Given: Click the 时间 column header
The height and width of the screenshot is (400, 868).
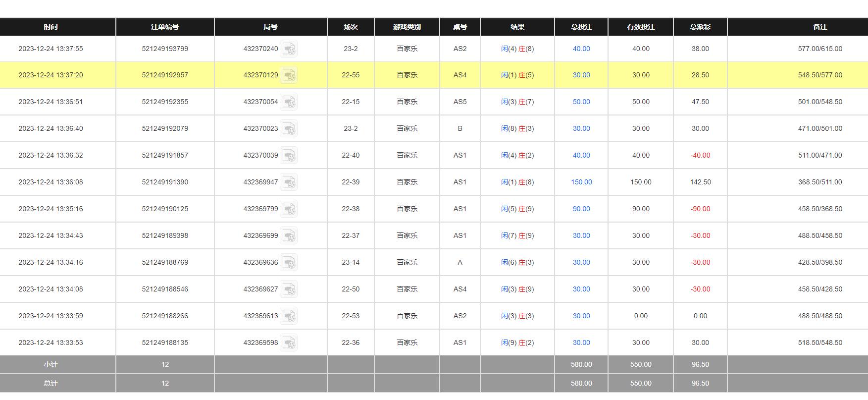Looking at the screenshot, I should coord(51,27).
